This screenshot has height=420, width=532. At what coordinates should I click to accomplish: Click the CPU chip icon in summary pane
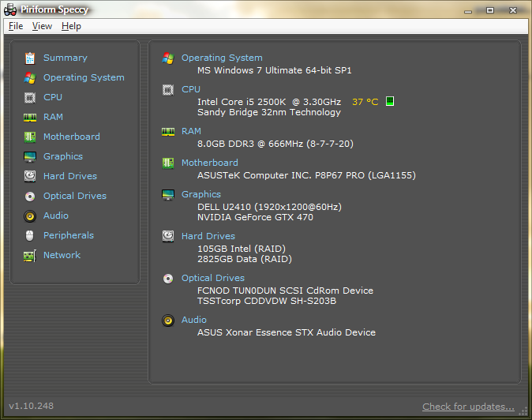pyautogui.click(x=168, y=90)
